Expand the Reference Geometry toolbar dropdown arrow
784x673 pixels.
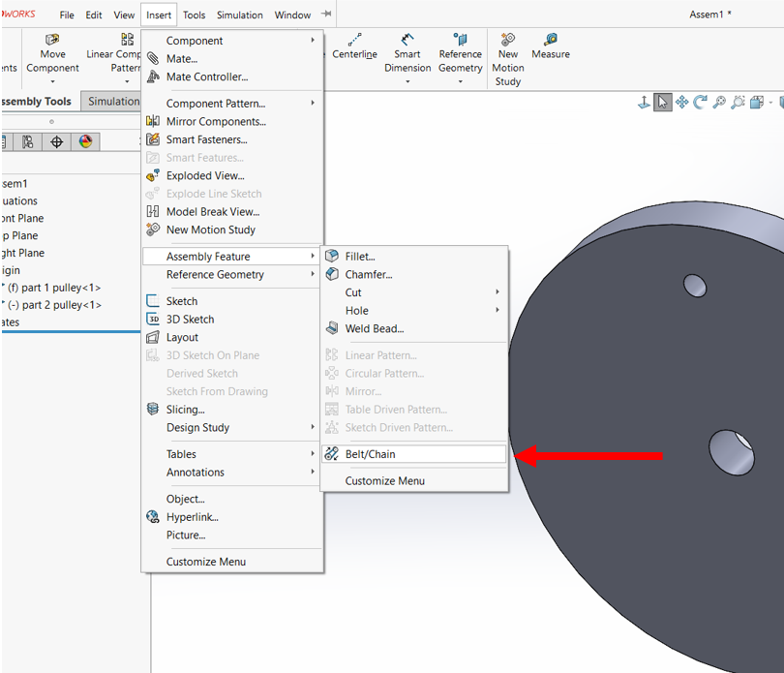pos(460,81)
